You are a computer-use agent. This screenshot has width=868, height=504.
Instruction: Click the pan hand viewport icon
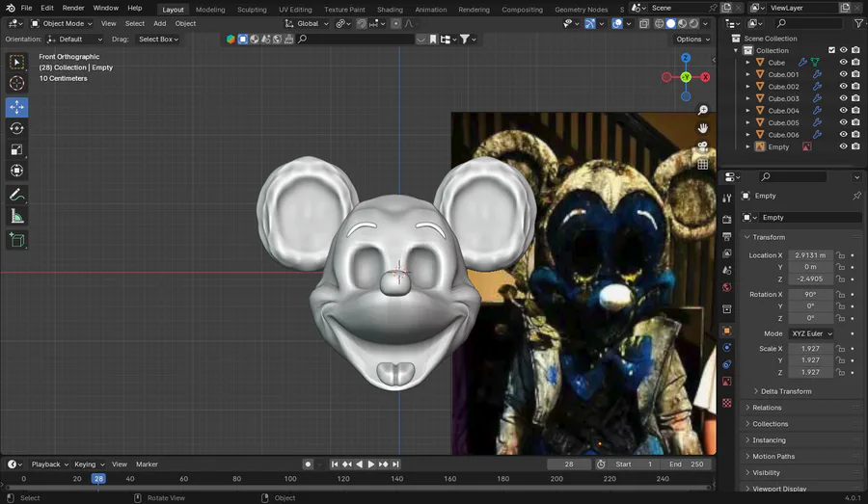click(x=702, y=128)
